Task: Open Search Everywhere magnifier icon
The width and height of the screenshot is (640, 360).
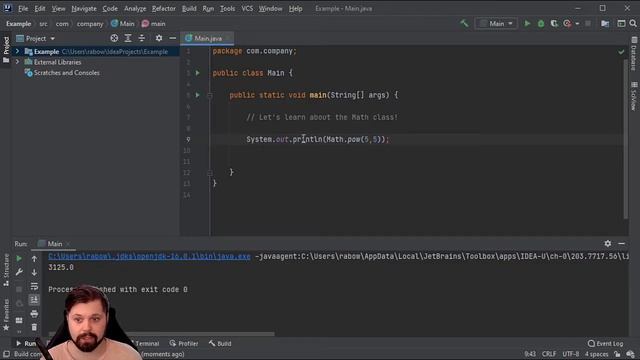Action: (633, 24)
